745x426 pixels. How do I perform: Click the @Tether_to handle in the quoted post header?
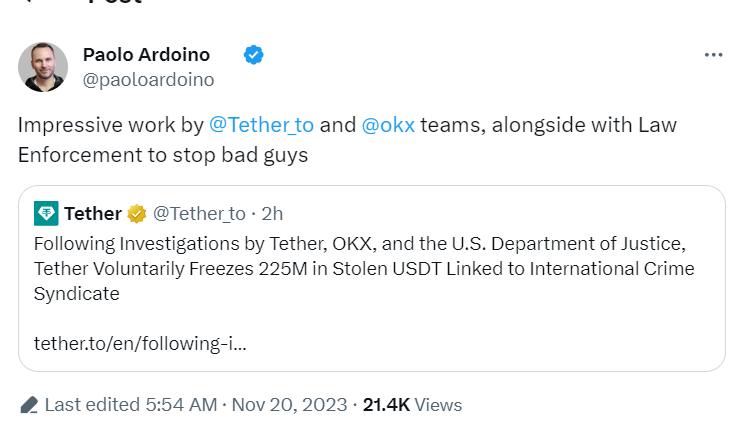coord(199,213)
